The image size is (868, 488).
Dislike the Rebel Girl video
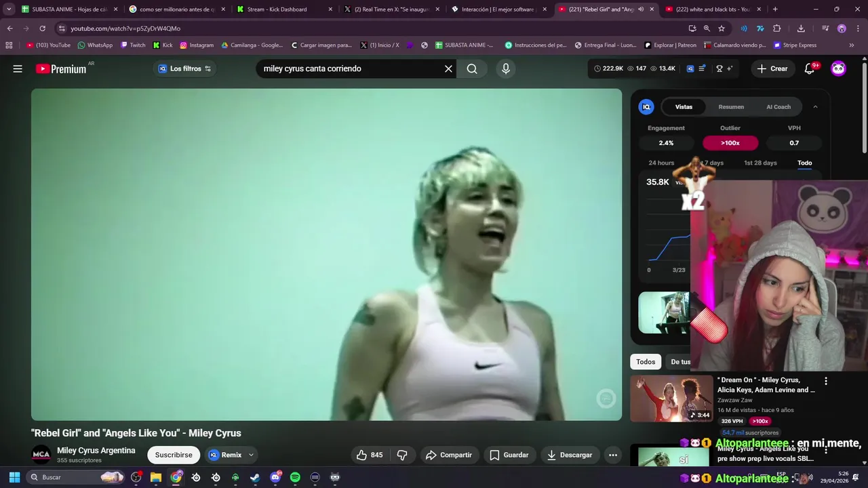[x=401, y=455]
